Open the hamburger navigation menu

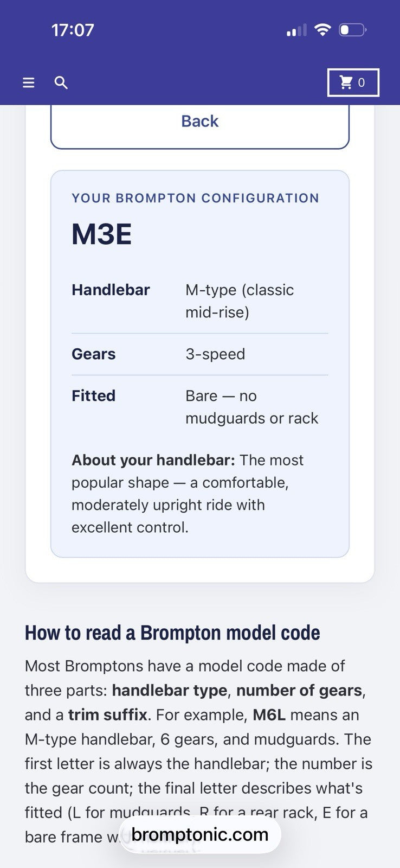click(29, 82)
